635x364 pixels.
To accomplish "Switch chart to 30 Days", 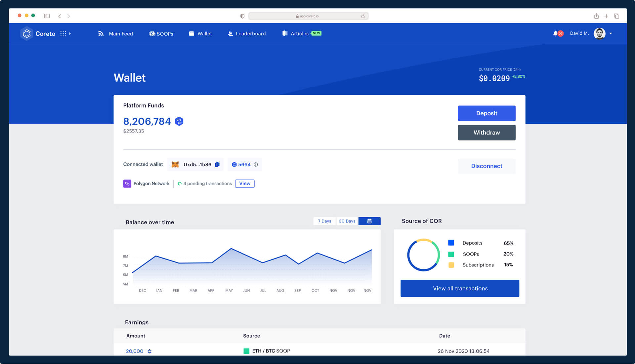I will tap(347, 221).
